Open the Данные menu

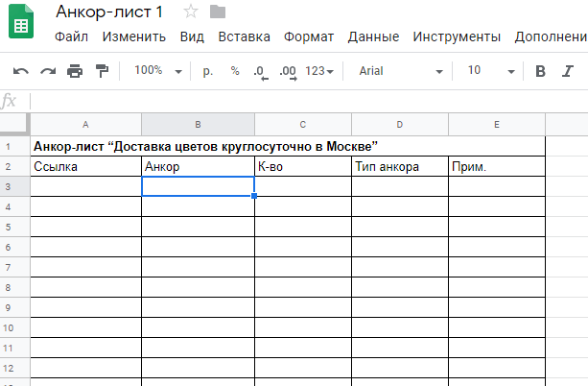click(373, 36)
